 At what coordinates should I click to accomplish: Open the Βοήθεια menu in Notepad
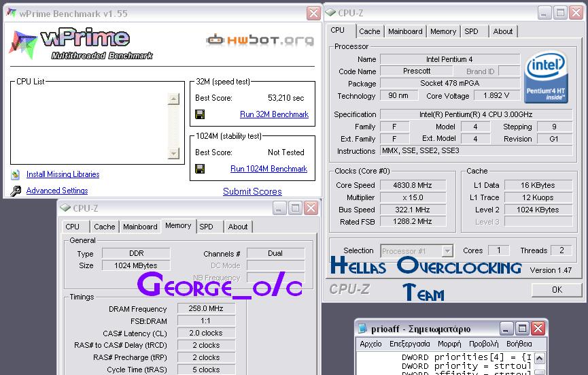[519, 344]
